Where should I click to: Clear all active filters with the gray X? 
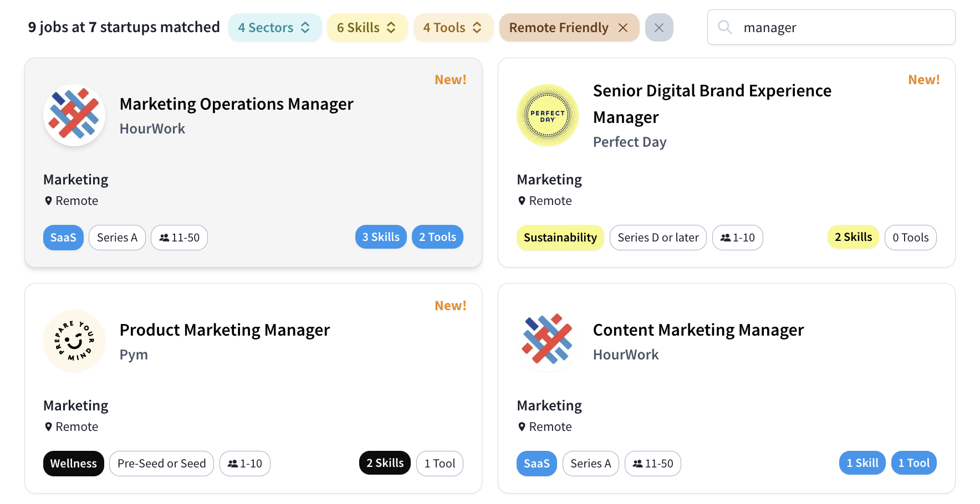coord(659,27)
